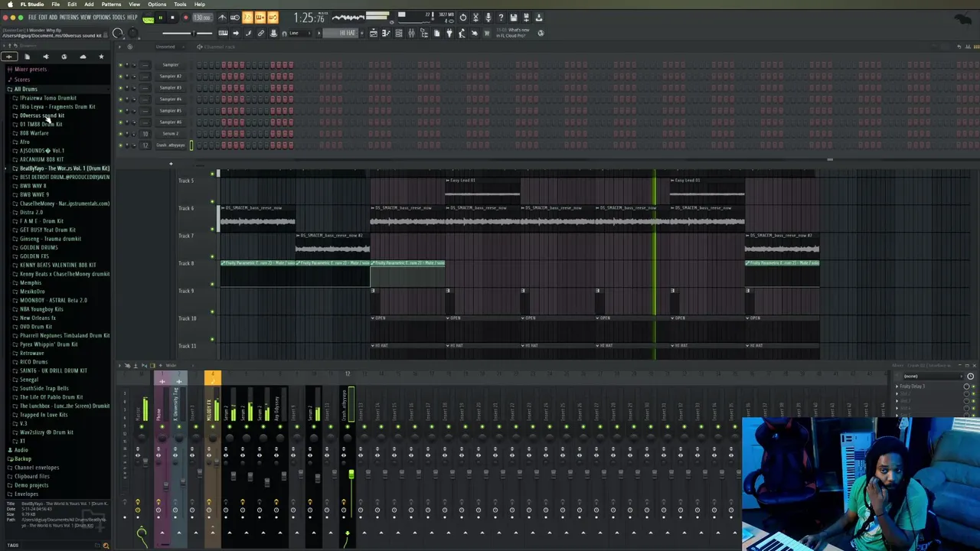Expand the ARCANIUM 808 KIT folder

click(41, 159)
